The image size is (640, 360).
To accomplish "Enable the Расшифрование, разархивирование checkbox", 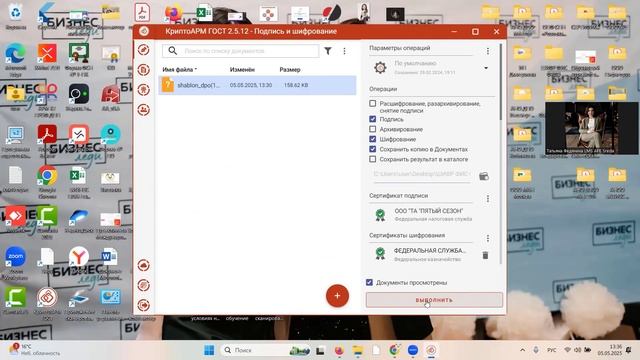I will pyautogui.click(x=372, y=103).
